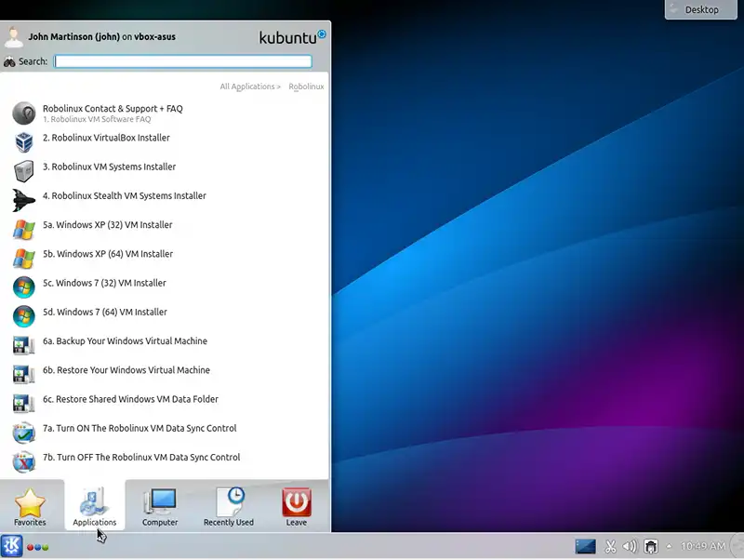Click the desktop pager thumbnail in the panel
Viewport: 744px width, 560px height.
pyautogui.click(x=585, y=546)
